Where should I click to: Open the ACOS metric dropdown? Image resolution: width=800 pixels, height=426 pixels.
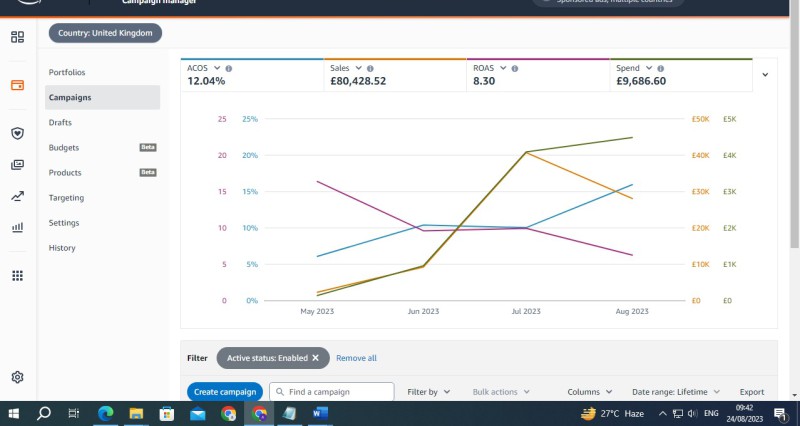click(x=217, y=68)
